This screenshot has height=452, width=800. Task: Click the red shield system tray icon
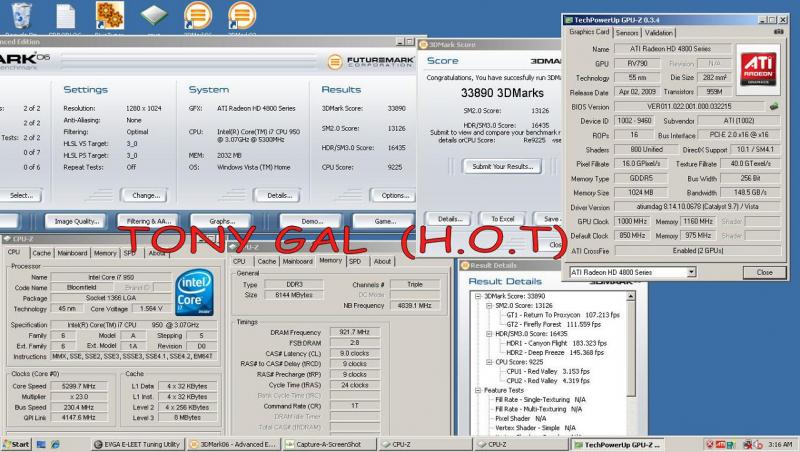pyautogui.click(x=710, y=444)
